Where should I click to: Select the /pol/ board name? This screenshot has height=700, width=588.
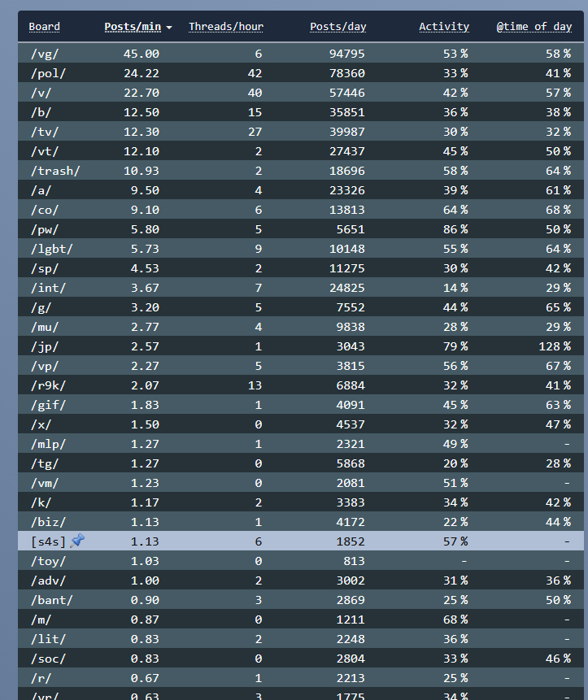pyautogui.click(x=48, y=73)
